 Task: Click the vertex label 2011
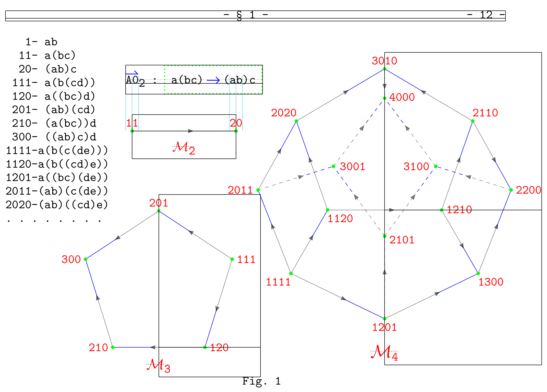pyautogui.click(x=240, y=190)
